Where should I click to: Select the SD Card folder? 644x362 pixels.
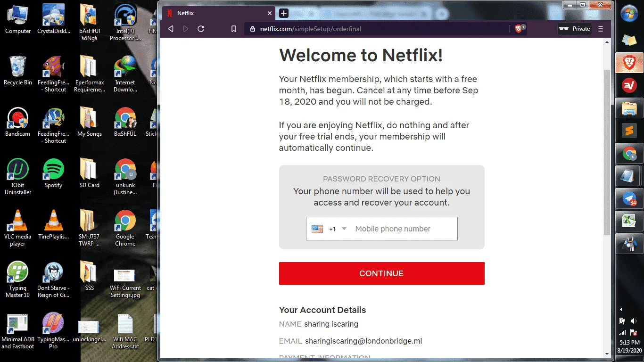[x=89, y=173]
